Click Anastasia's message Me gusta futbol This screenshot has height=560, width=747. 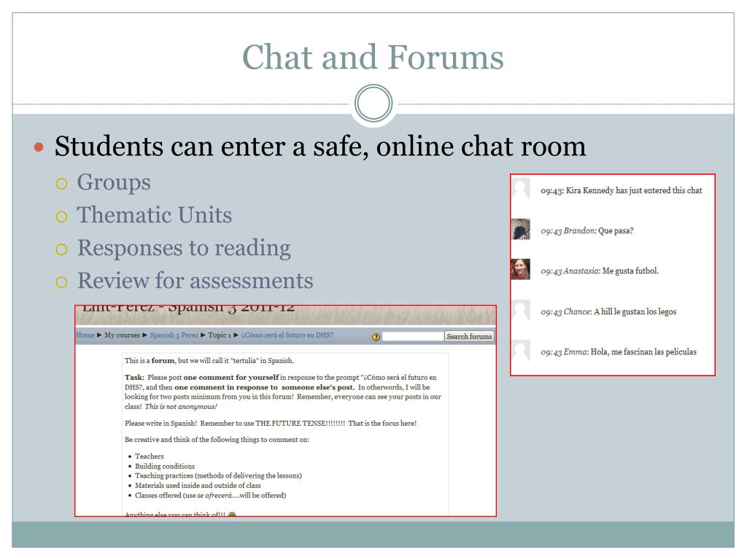600,271
